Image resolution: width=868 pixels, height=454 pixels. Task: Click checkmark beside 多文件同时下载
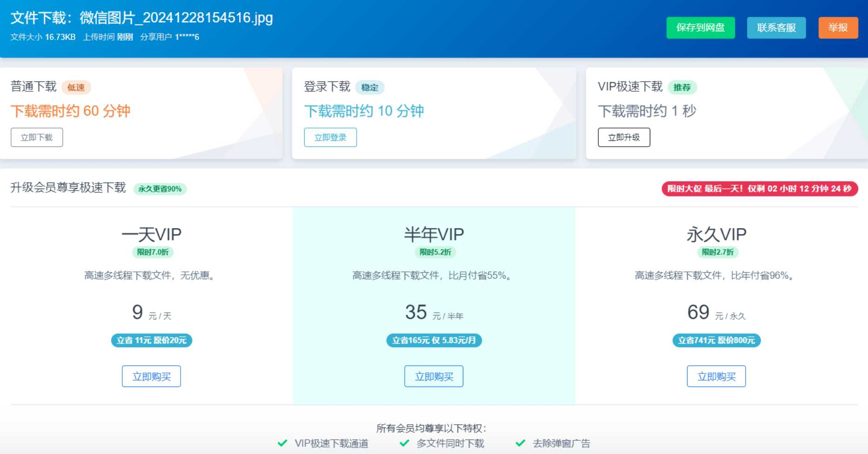(x=404, y=443)
